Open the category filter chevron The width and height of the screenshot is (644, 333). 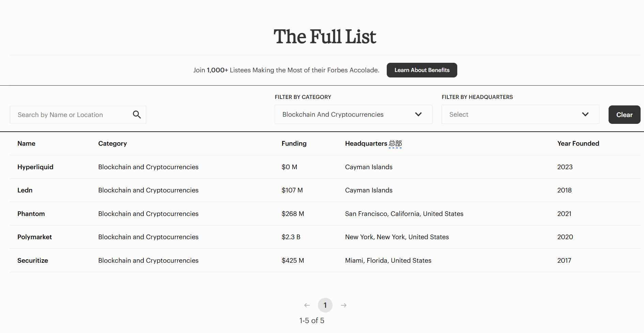coord(418,114)
